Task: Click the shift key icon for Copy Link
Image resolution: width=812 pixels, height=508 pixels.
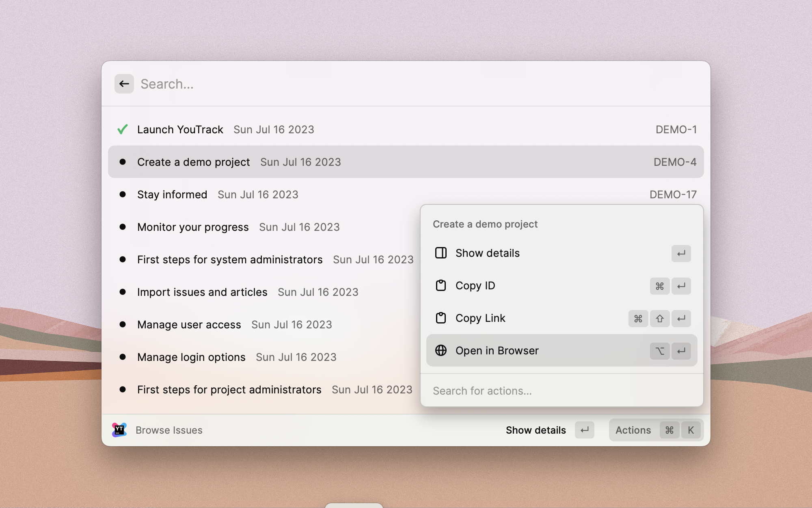Action: click(660, 318)
